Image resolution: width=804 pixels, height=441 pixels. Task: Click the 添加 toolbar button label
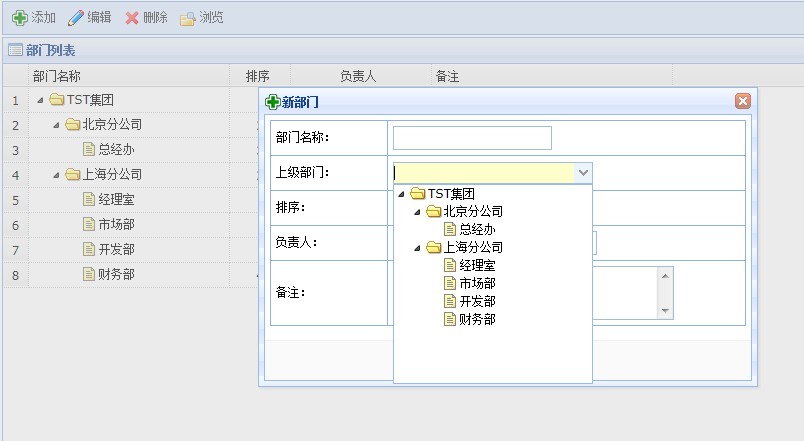tap(43, 18)
